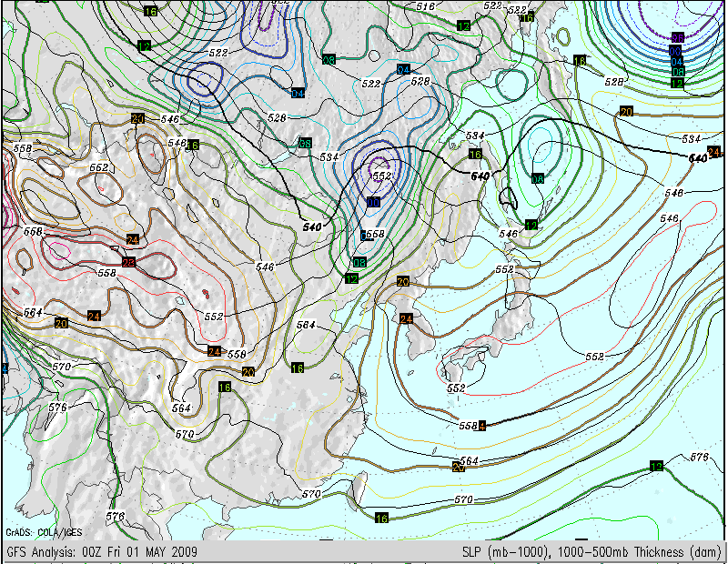Click the bold 540 label near the map center

click(x=312, y=227)
